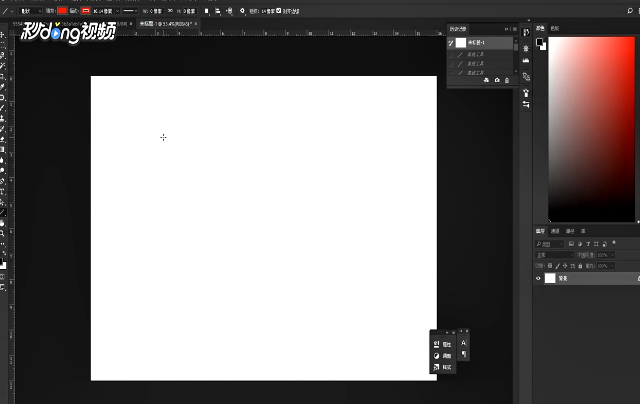Click History panel scroll up arrow
640x404 pixels.
[516, 40]
